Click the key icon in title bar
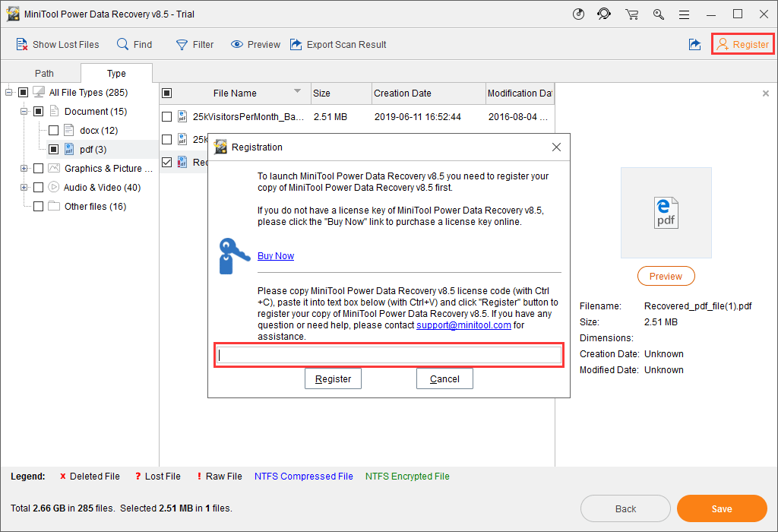Viewport: 778px width, 532px height. 658,14
